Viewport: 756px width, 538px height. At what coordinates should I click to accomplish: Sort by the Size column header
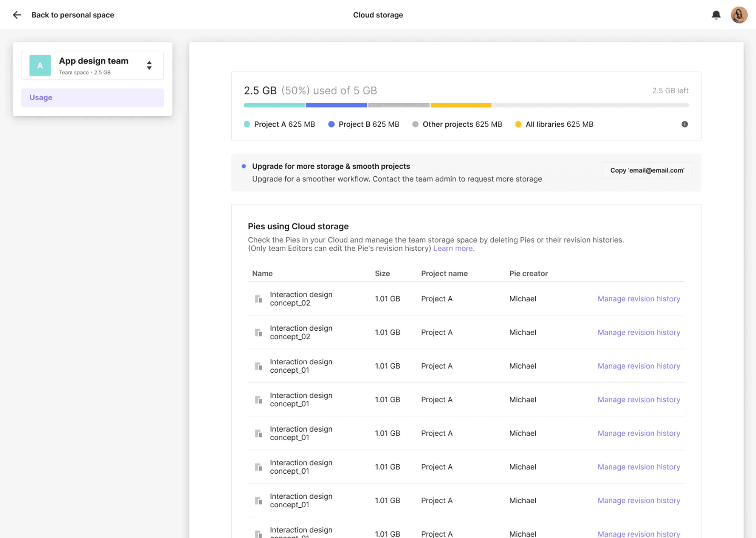tap(382, 274)
